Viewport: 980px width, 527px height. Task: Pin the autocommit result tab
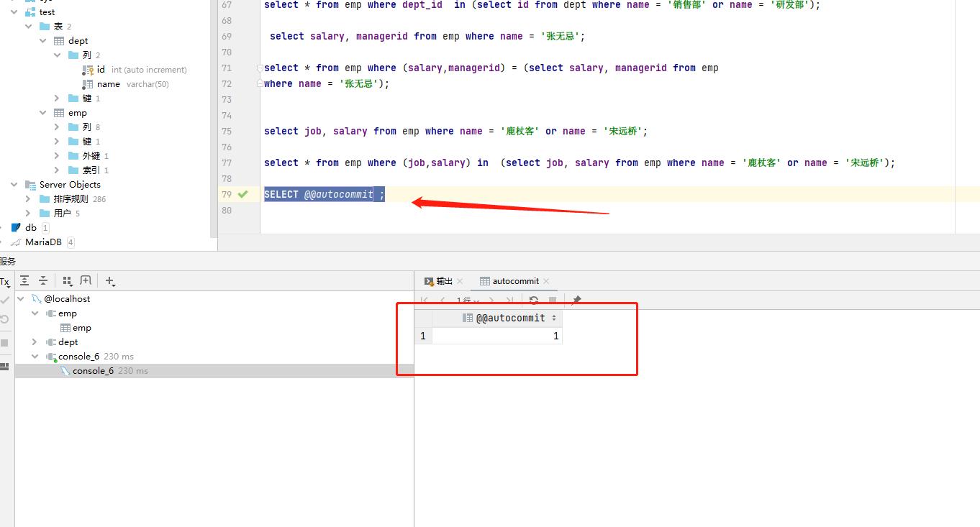coord(576,301)
